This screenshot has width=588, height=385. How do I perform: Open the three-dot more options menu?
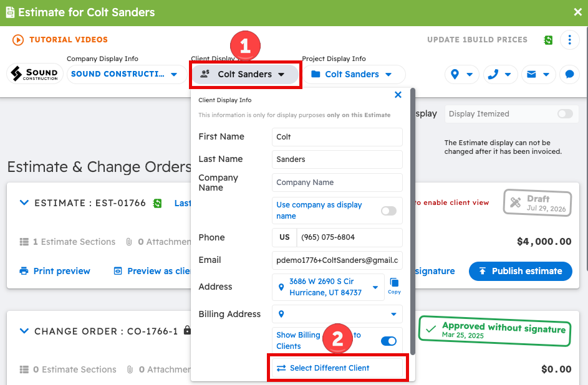(x=569, y=40)
